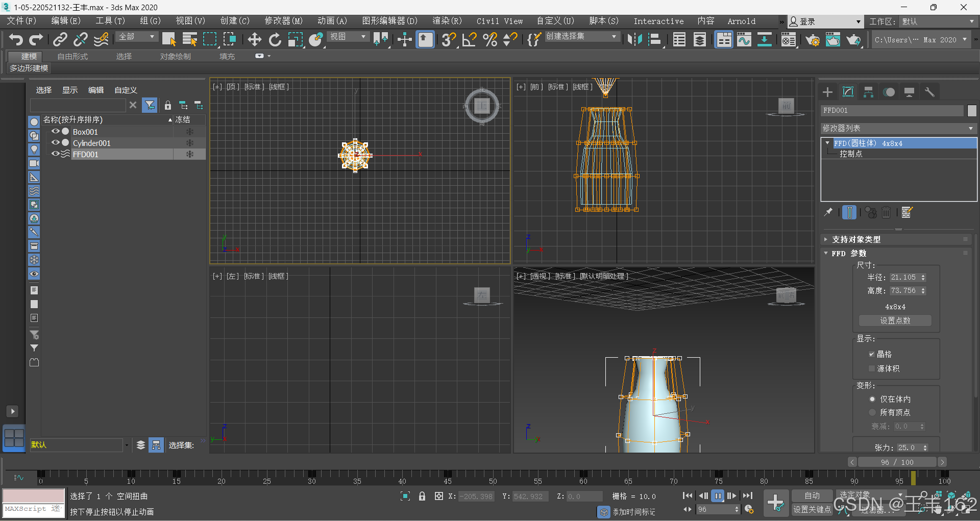
Task: Select the 所有顶点 radio option
Action: 872,412
